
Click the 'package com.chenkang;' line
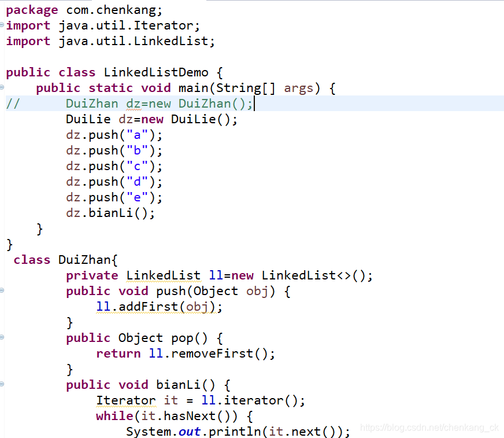[x=84, y=10]
